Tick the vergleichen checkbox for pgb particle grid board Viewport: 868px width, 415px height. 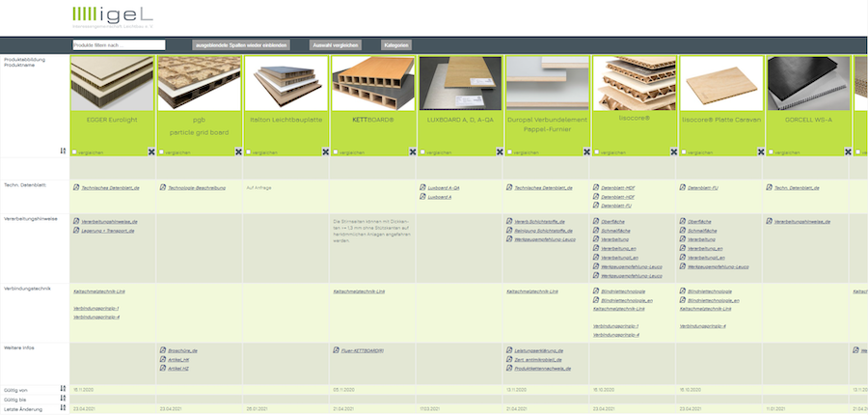[x=162, y=152]
